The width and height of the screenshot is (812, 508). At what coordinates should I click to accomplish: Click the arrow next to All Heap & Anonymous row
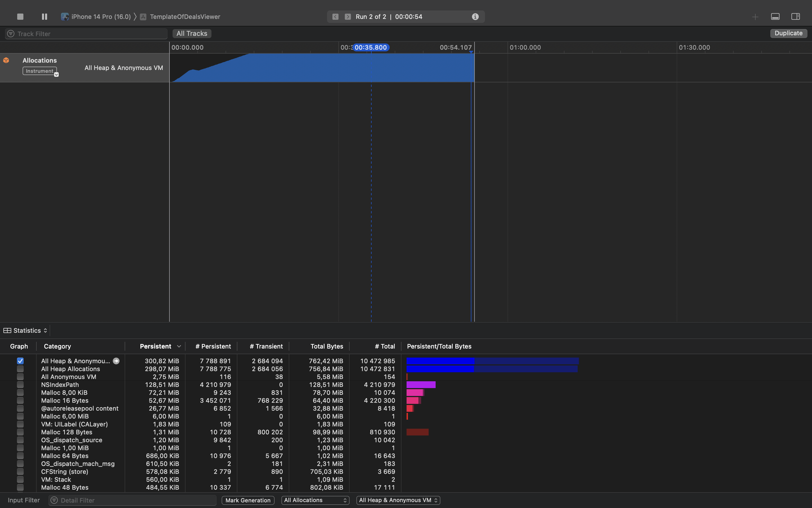point(116,361)
